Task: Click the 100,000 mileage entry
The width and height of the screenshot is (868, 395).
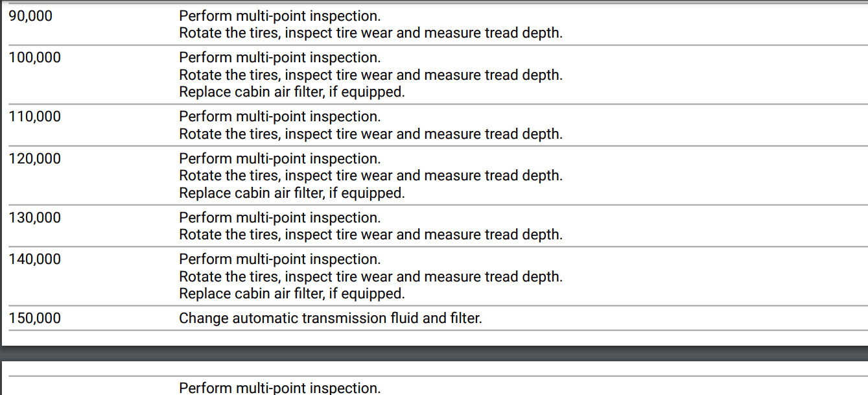Action: click(35, 58)
